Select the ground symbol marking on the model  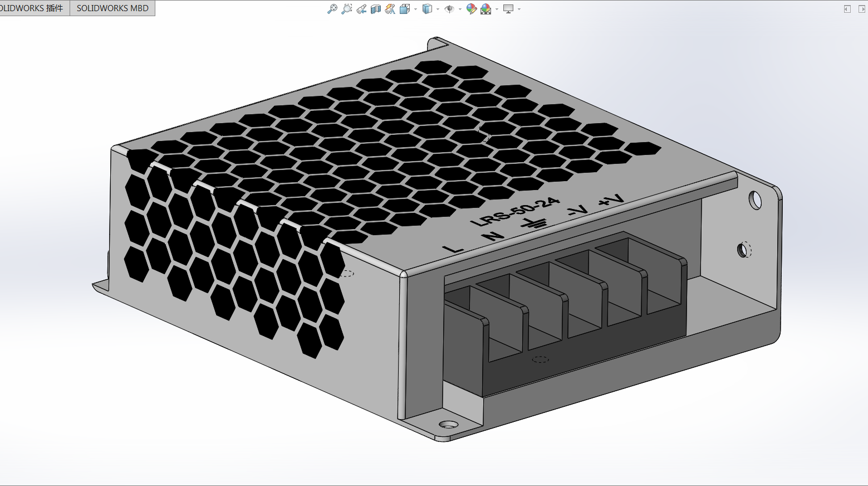pos(534,223)
